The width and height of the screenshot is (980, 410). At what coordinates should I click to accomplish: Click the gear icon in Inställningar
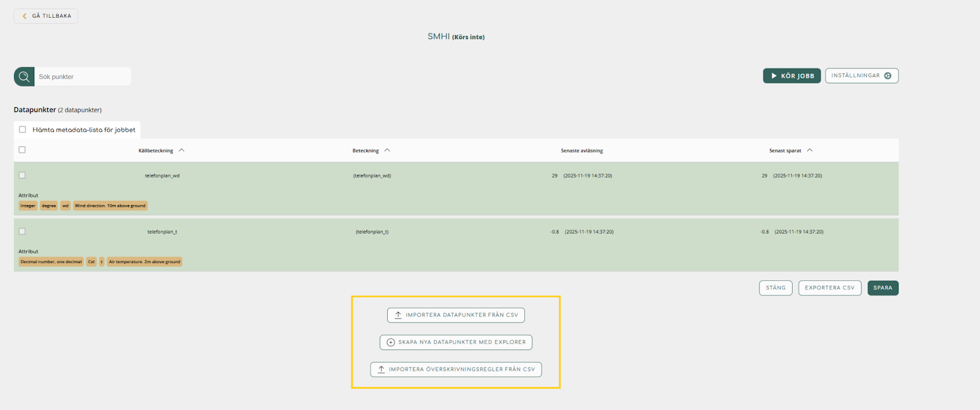888,76
